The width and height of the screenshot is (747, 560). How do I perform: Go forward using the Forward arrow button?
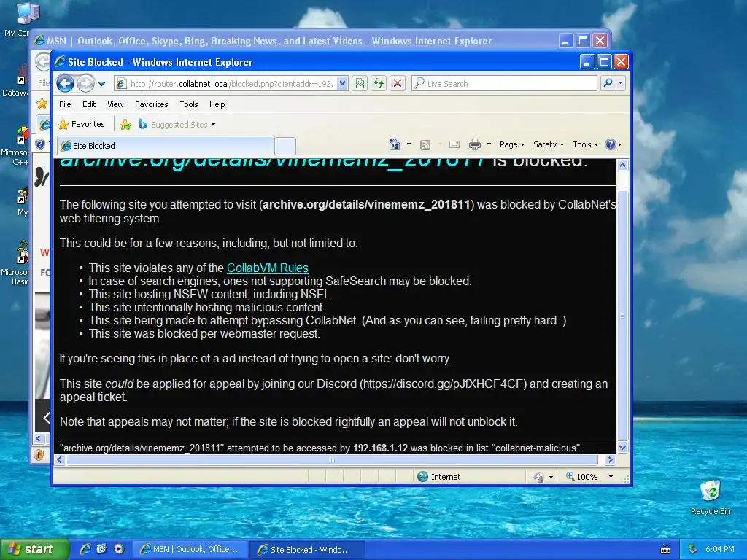[86, 83]
